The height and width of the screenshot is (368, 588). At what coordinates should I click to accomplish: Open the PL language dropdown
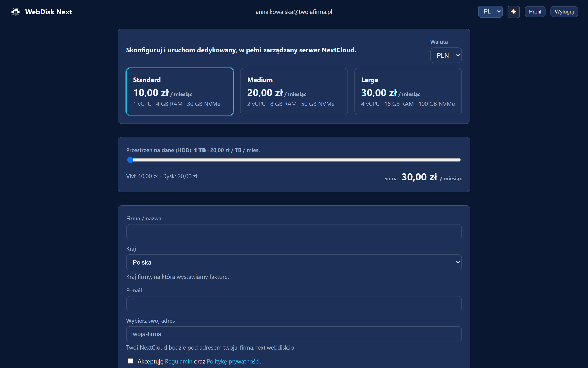(490, 12)
